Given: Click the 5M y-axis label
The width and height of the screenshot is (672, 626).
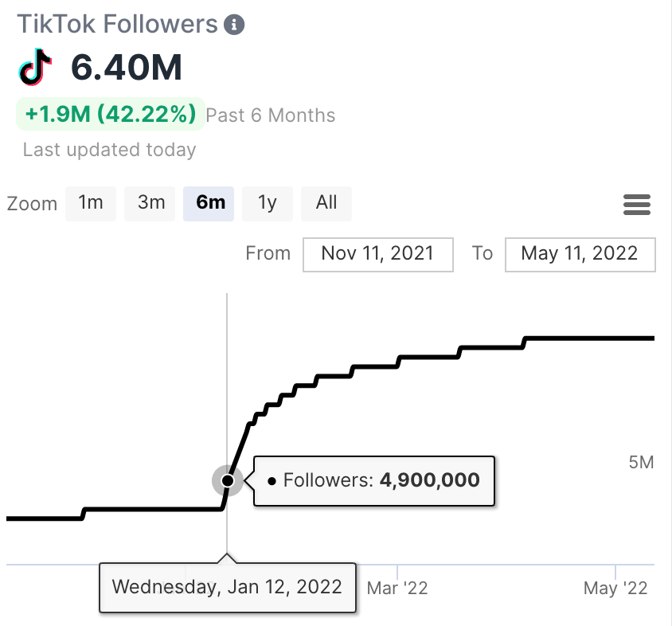Looking at the screenshot, I should (641, 462).
